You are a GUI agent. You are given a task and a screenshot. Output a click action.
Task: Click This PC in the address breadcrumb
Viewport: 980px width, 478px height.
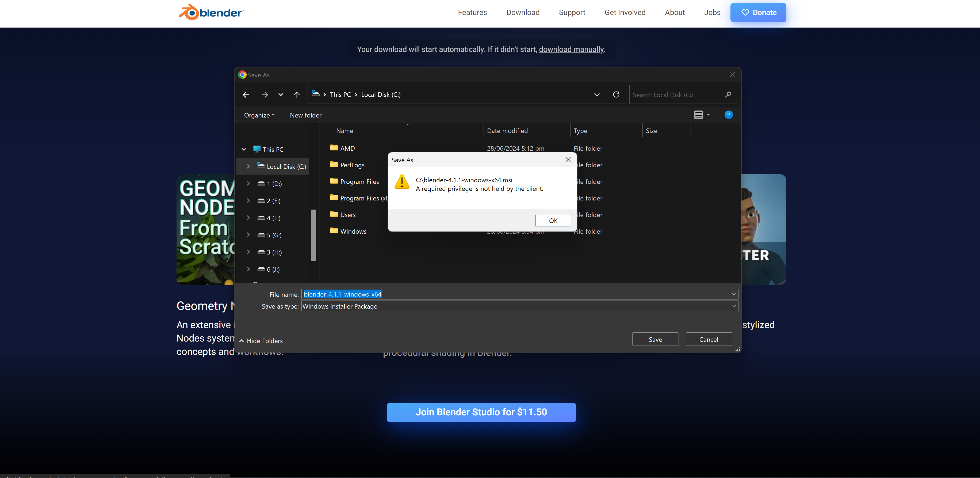[340, 95]
